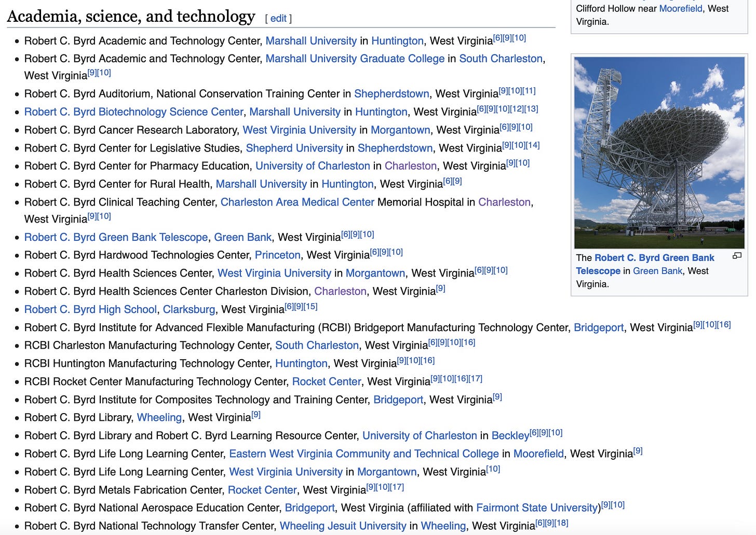This screenshot has width=756, height=535.
Task: Click Bridgeport in Composites Technology row
Action: 398,400
